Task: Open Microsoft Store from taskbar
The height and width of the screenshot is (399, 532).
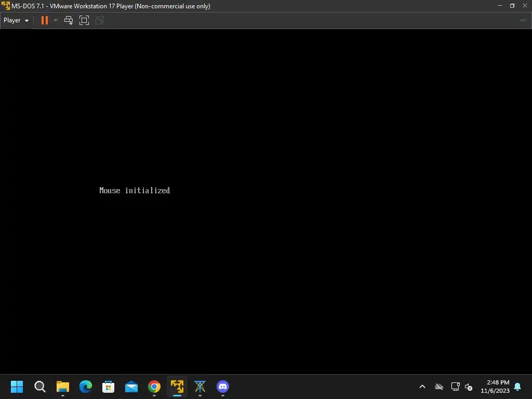Action: pos(108,387)
